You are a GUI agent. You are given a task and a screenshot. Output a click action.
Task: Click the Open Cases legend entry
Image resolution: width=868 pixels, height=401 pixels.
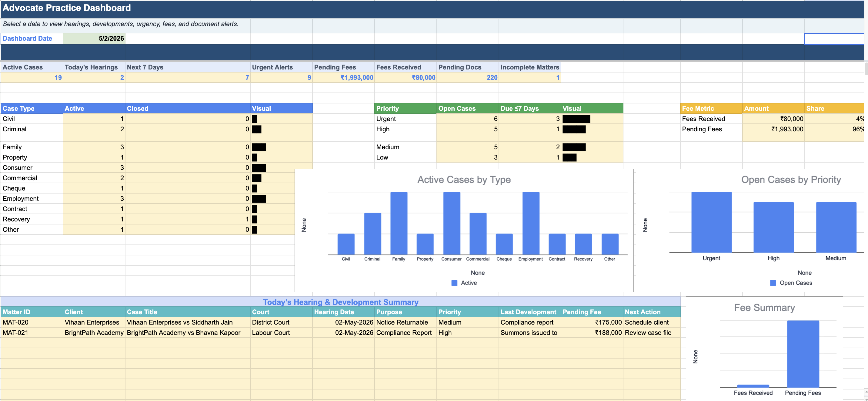(x=791, y=283)
